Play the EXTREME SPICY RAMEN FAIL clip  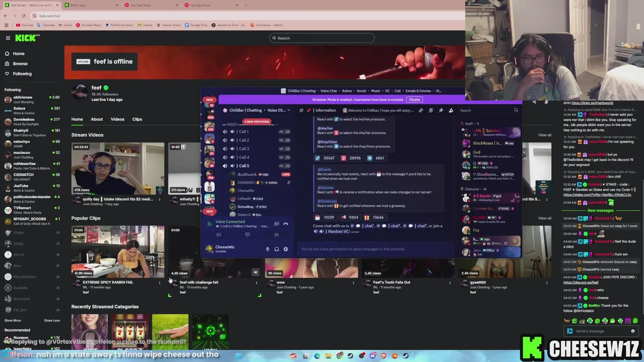tap(117, 252)
